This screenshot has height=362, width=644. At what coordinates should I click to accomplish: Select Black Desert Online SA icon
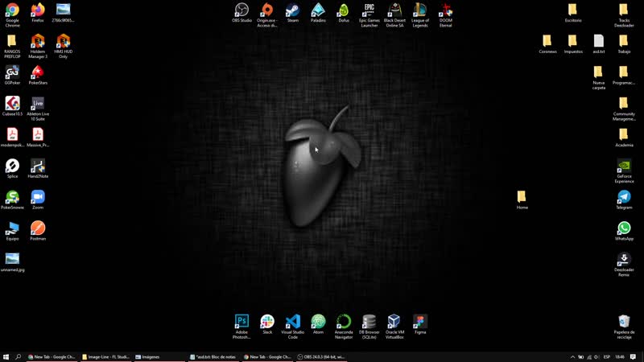pyautogui.click(x=394, y=10)
